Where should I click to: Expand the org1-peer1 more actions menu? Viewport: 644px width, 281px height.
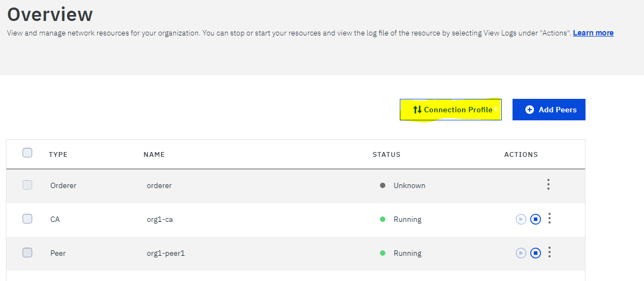(550, 253)
